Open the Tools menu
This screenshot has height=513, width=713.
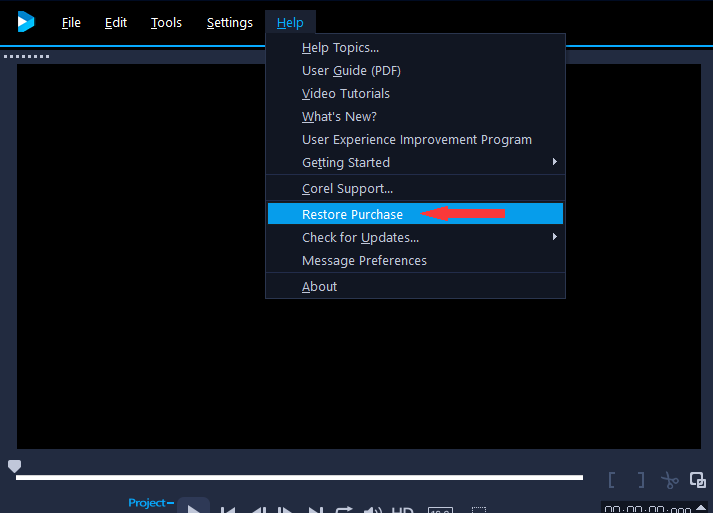(166, 22)
